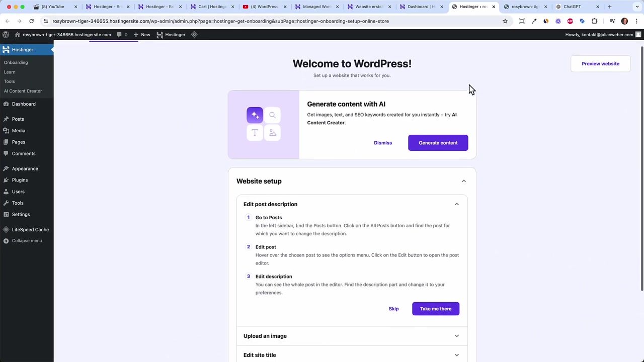The width and height of the screenshot is (644, 362).
Task: Collapse the Edit post description step
Action: click(457, 204)
